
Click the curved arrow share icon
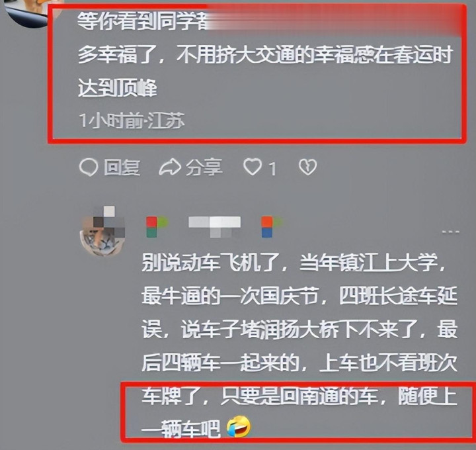pyautogui.click(x=170, y=167)
